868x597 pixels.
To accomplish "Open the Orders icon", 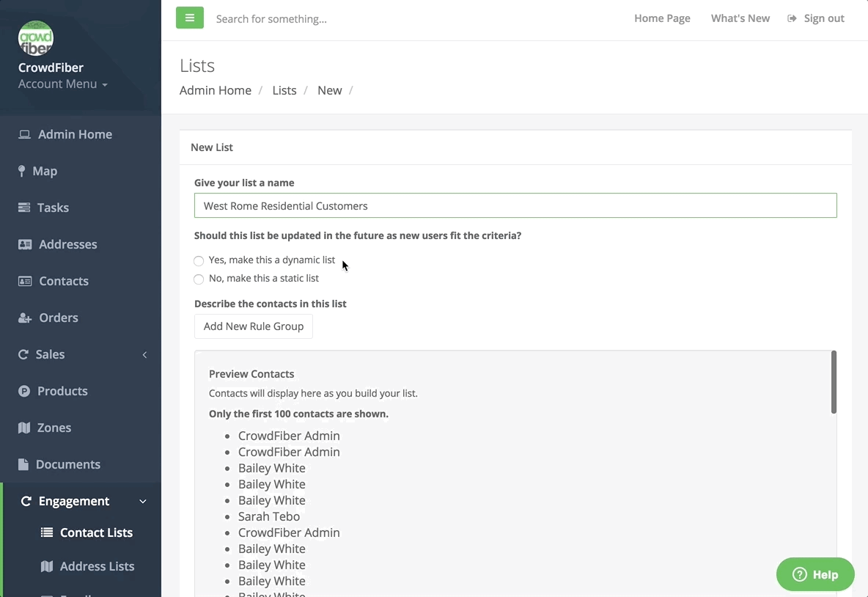I will coord(24,318).
